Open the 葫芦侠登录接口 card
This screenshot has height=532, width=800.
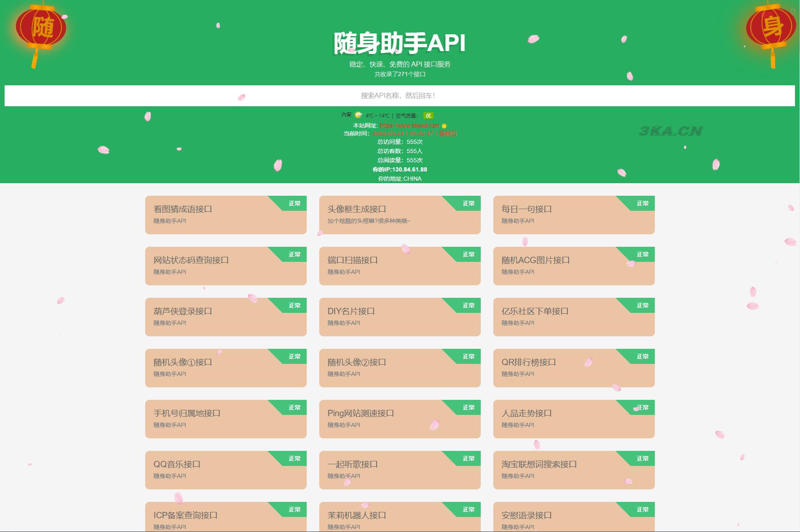(226, 317)
